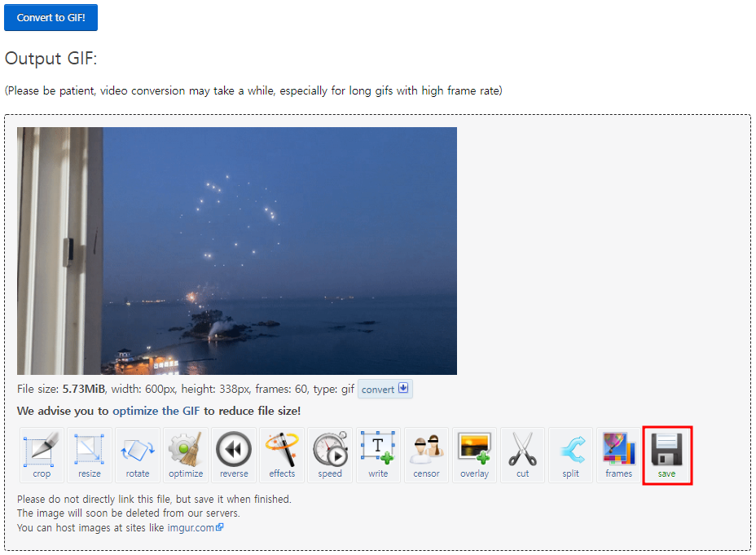This screenshot has height=555, width=756.
Task: Click the 'Output GIF:' heading text
Action: click(x=51, y=59)
